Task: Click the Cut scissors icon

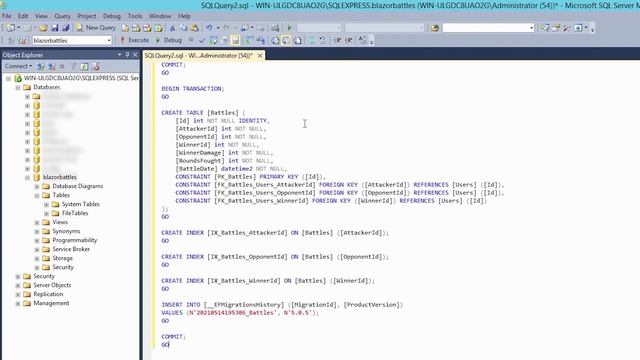Action: click(x=172, y=28)
